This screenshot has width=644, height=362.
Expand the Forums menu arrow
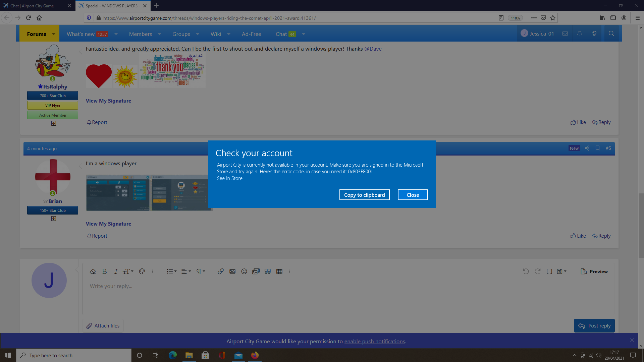[54, 34]
